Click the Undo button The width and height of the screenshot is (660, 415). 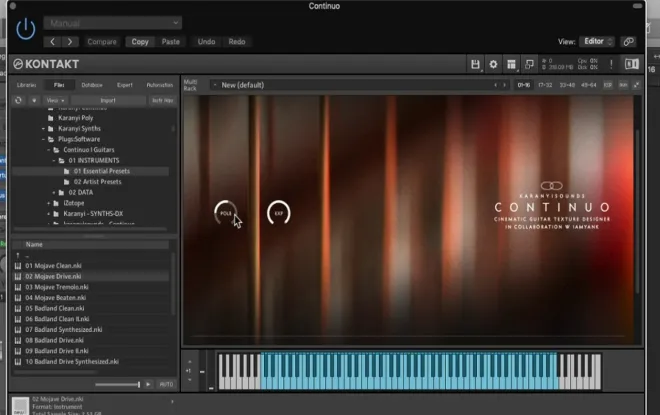pos(206,42)
